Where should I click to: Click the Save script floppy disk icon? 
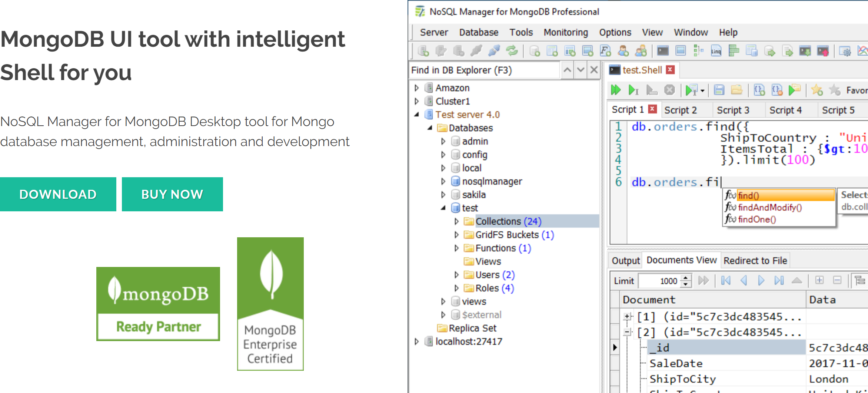pyautogui.click(x=719, y=90)
